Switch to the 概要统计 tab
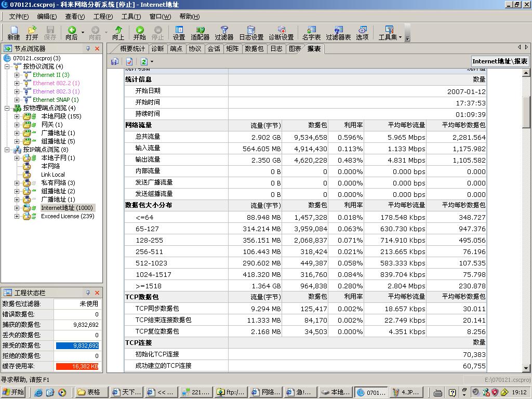Image resolution: width=532 pixels, height=399 pixels. pyautogui.click(x=132, y=48)
